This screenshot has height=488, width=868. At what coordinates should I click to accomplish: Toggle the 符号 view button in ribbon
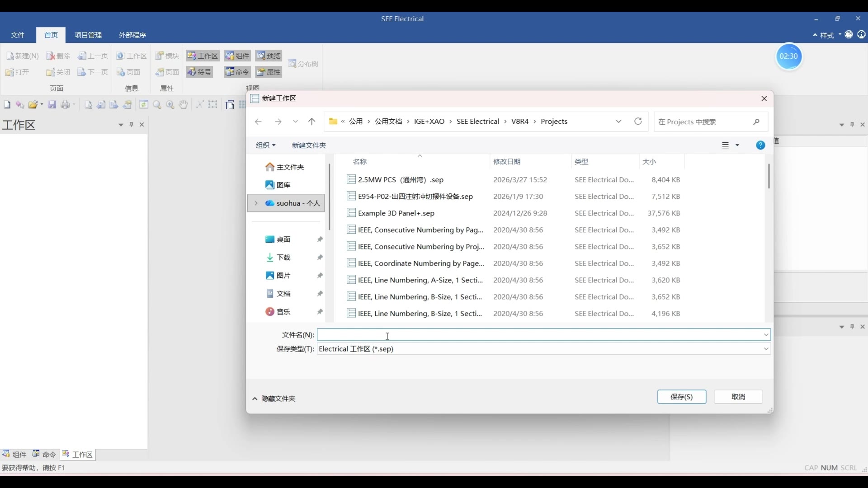pyautogui.click(x=199, y=72)
